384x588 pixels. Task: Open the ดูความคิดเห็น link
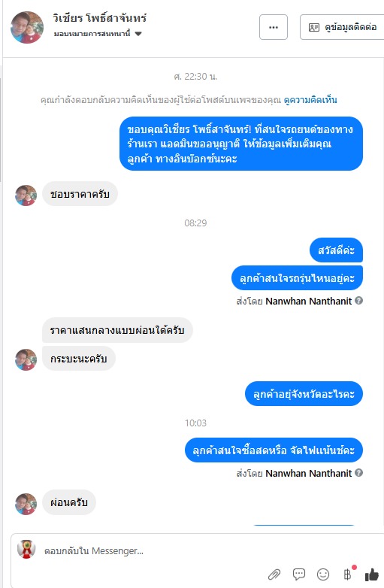pyautogui.click(x=310, y=100)
